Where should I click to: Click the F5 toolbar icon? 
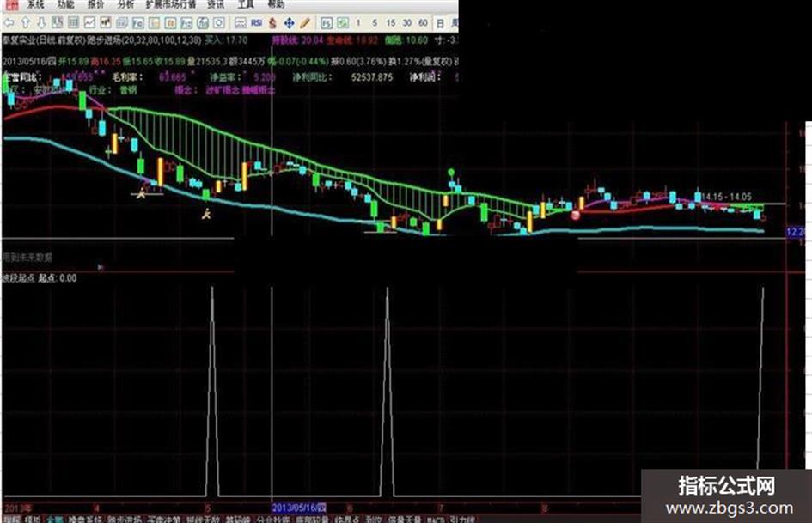(x=327, y=23)
